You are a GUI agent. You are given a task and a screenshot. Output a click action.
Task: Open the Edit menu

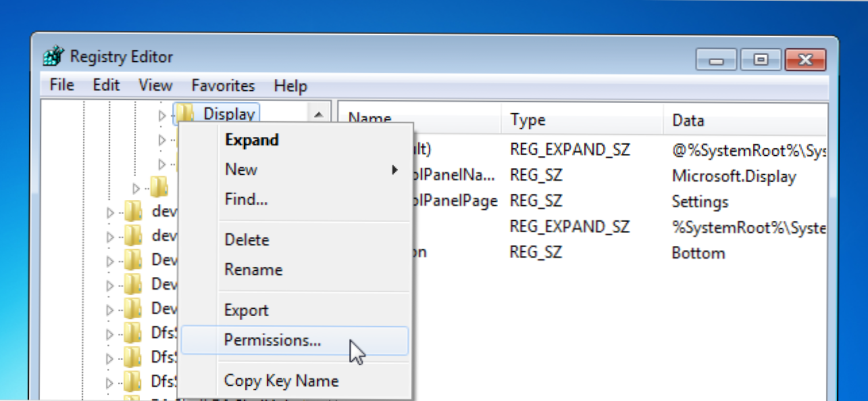point(106,85)
